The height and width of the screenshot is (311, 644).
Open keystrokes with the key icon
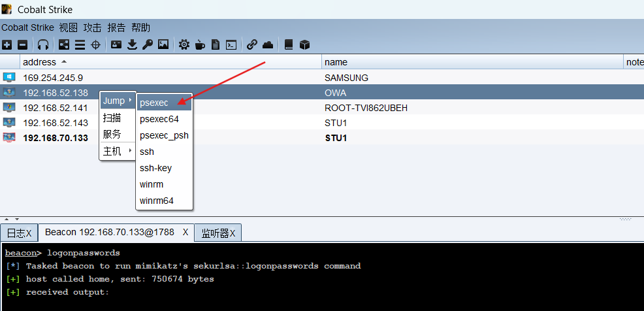[x=148, y=45]
